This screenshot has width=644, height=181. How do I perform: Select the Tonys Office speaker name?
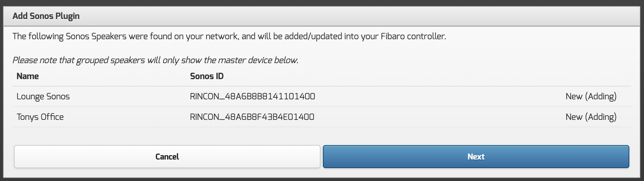pos(40,117)
